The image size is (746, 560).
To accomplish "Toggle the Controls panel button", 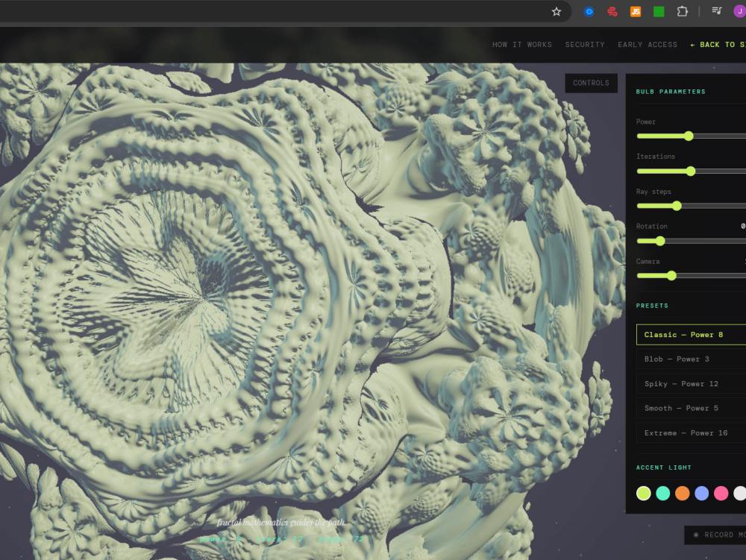I will point(591,83).
